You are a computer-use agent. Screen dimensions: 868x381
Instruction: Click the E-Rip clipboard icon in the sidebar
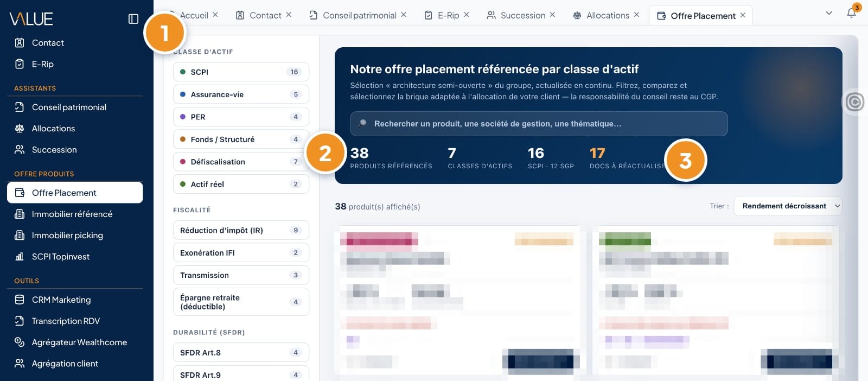click(20, 64)
